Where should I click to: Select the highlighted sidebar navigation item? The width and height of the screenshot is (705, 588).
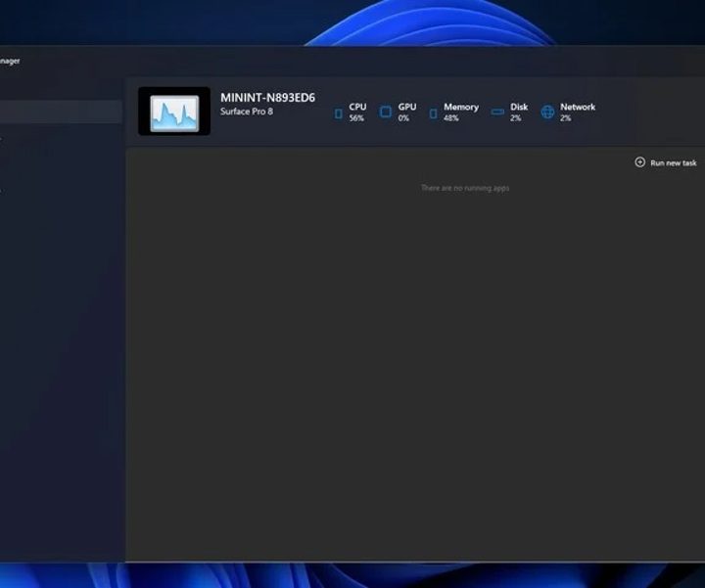(61, 112)
